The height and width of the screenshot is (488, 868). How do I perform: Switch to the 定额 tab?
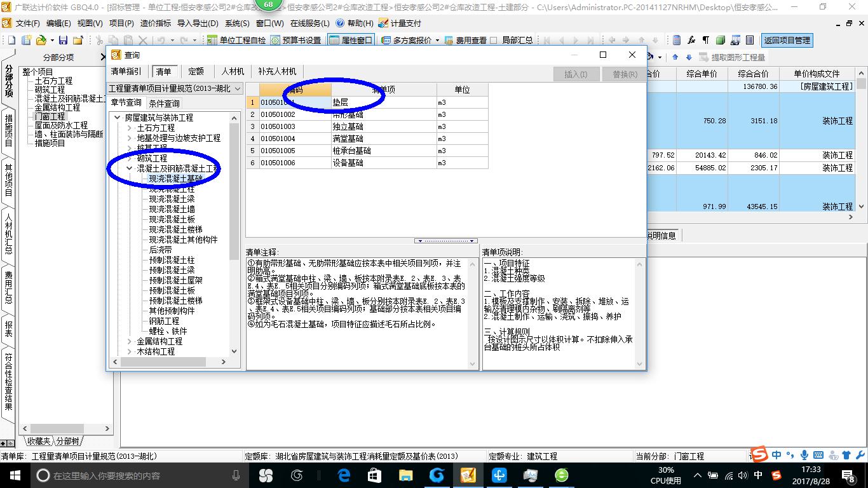click(196, 71)
